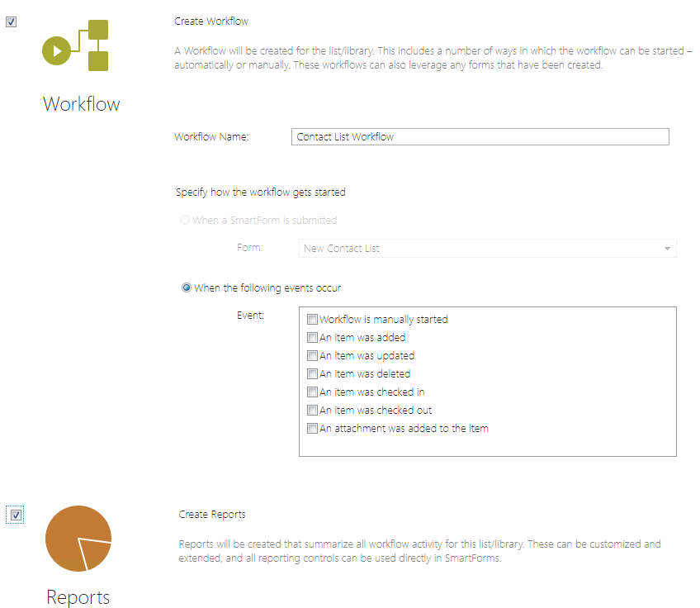Check An item was checked out
The width and height of the screenshot is (700, 608).
(312, 410)
